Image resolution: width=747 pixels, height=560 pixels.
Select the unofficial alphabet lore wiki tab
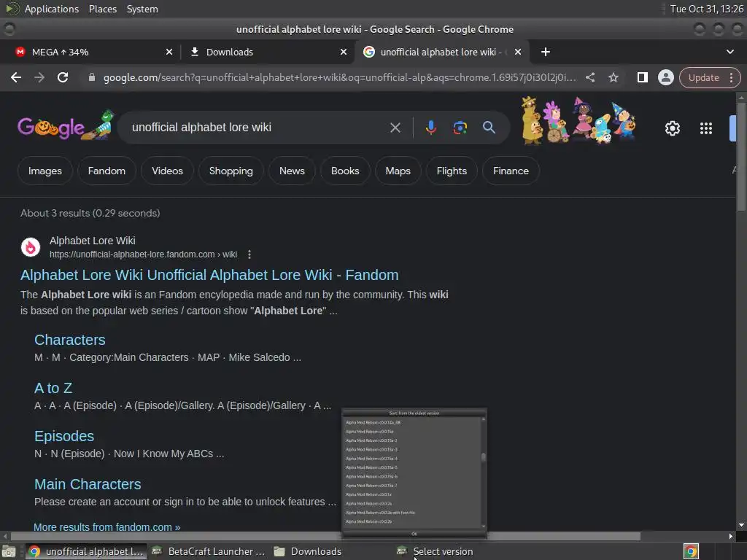coord(441,52)
